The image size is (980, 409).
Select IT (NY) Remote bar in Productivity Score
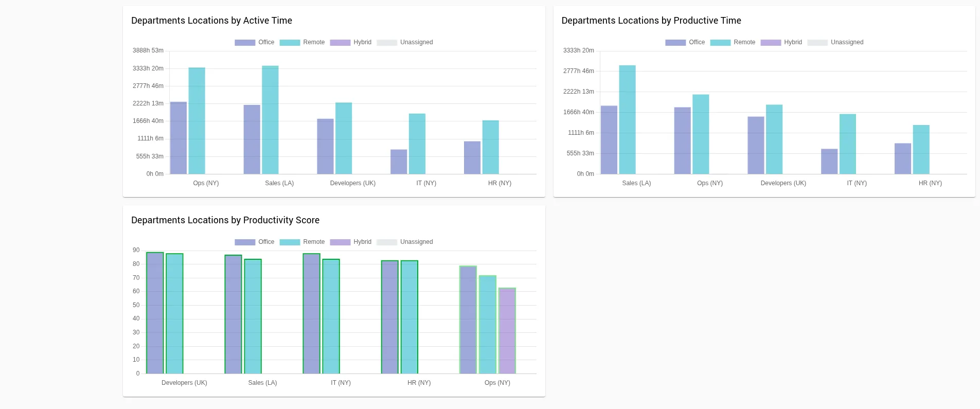331,316
